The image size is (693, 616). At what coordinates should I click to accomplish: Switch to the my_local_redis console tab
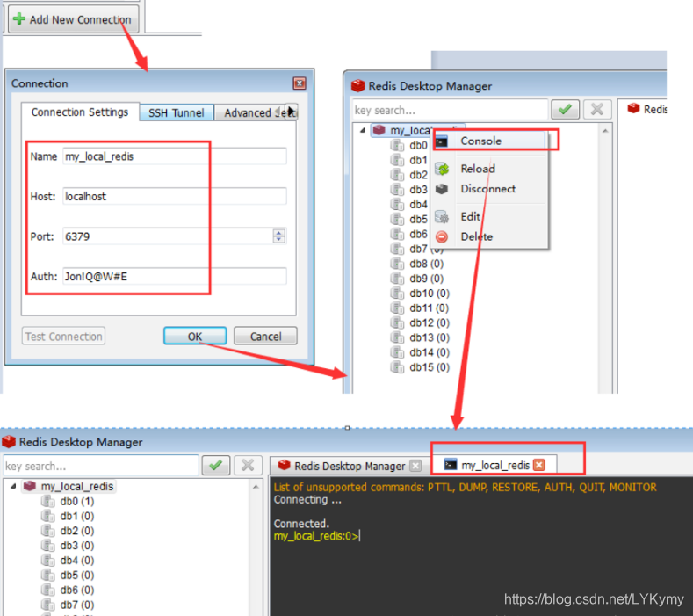point(494,465)
